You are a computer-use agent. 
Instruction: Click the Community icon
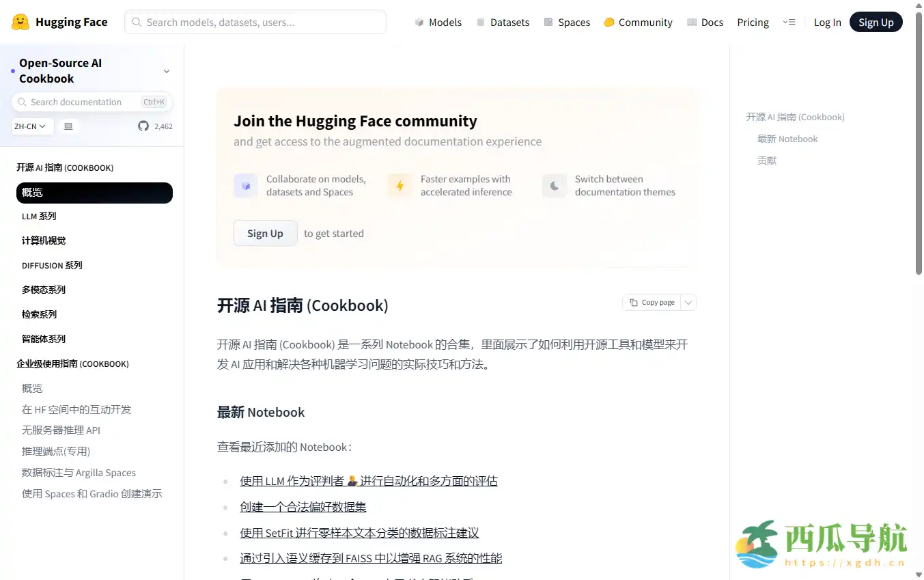click(x=608, y=22)
